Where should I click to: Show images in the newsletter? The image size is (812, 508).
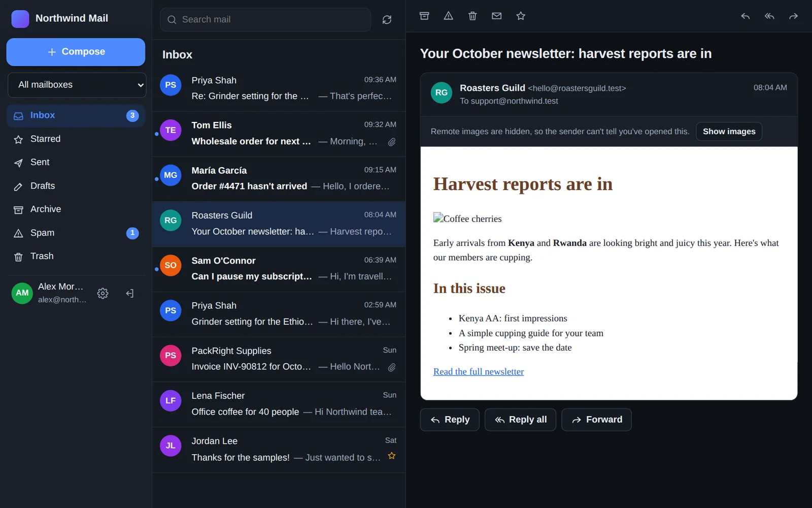729,132
